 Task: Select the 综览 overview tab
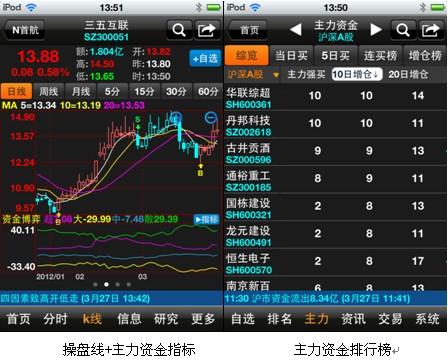point(247,55)
